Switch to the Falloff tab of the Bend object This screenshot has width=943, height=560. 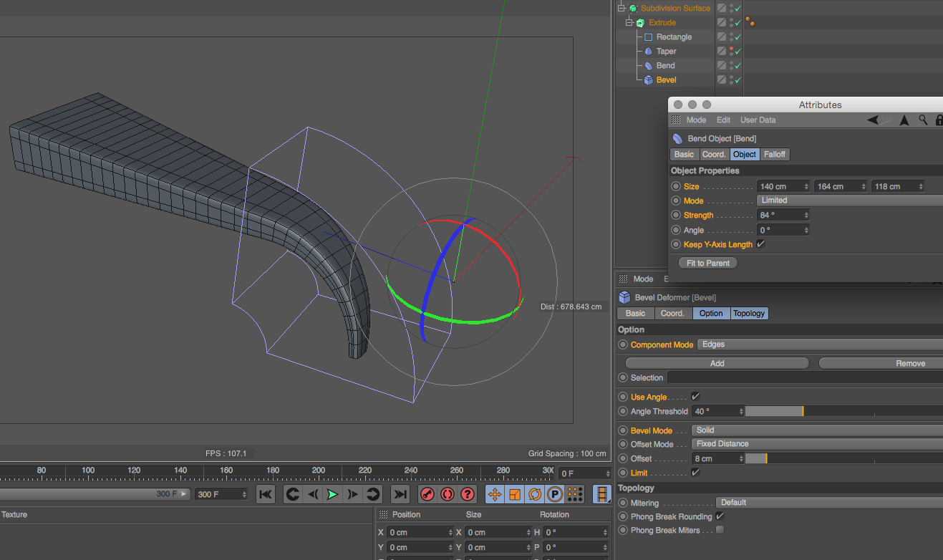pyautogui.click(x=774, y=154)
